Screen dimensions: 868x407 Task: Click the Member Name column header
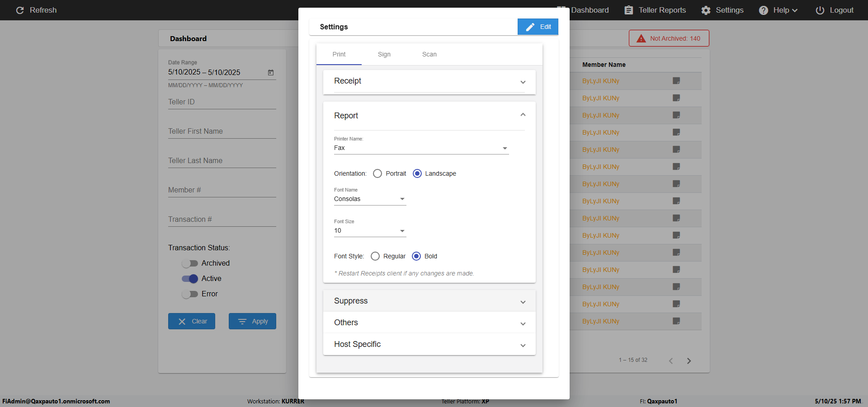click(x=604, y=65)
